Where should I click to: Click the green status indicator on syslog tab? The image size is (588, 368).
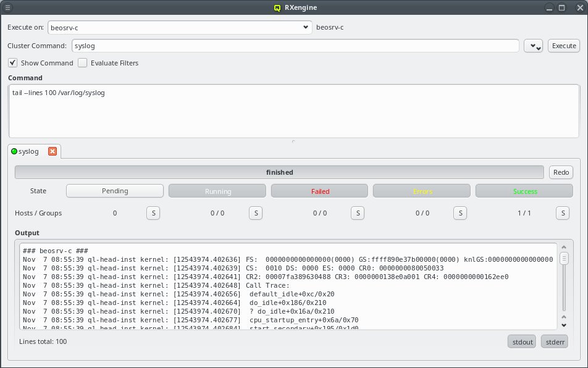(15, 151)
